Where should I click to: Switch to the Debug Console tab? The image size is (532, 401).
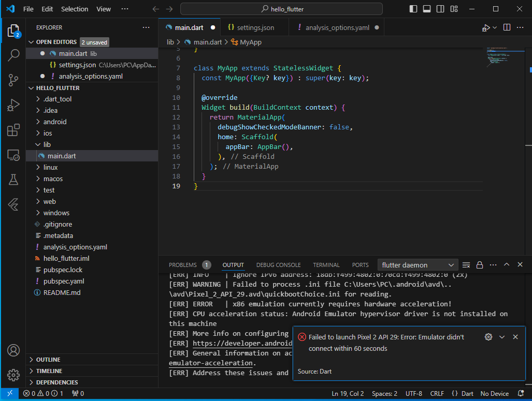(x=279, y=265)
